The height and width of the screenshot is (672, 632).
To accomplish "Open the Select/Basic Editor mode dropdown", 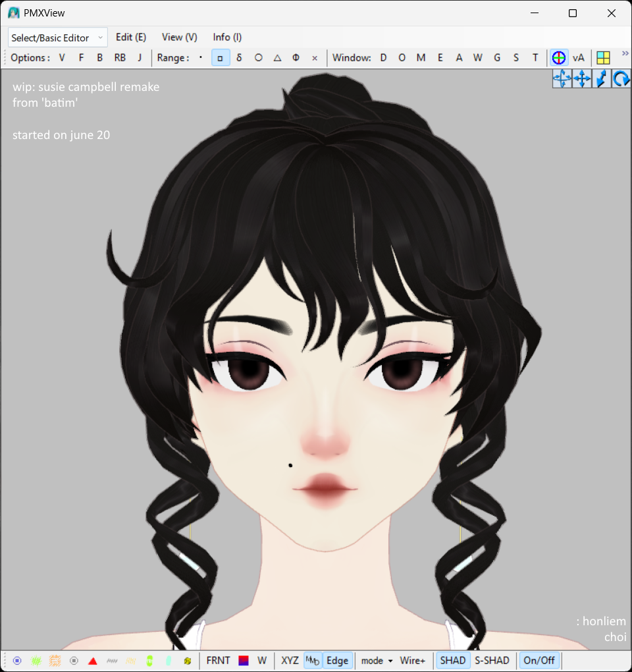I will point(57,38).
